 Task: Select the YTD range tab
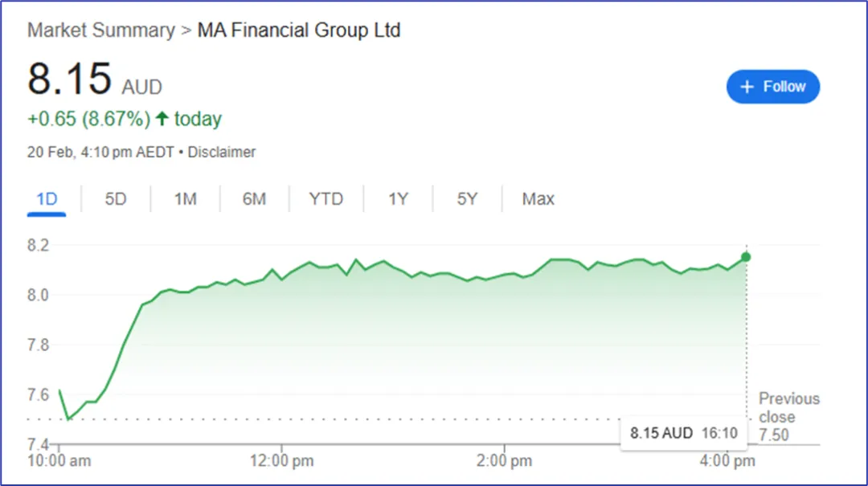pos(325,199)
